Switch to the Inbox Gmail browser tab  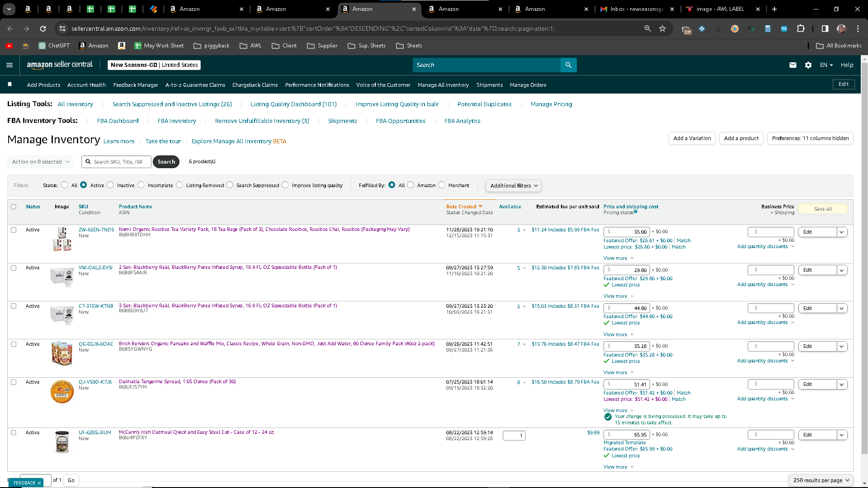click(x=637, y=9)
